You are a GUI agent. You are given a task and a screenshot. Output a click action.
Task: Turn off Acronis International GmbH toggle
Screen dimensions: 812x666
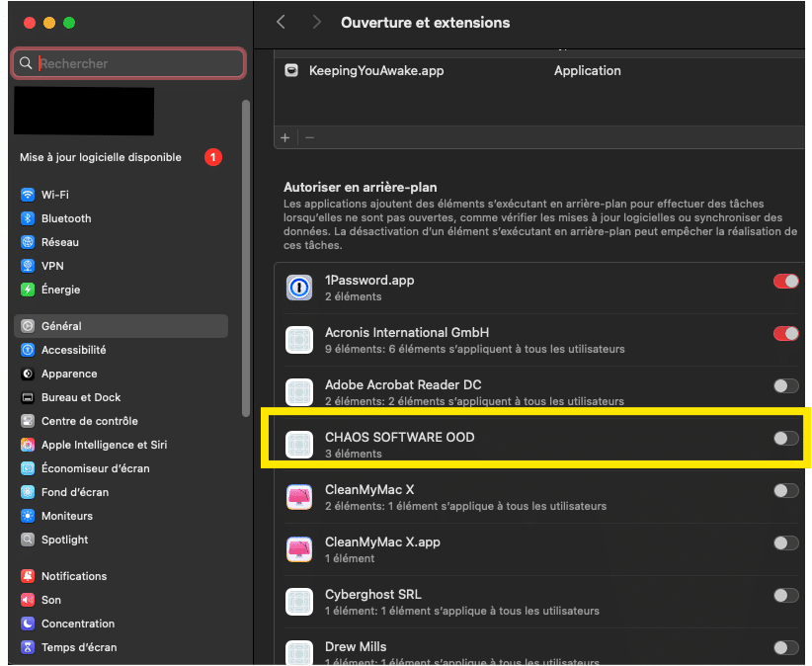785,334
